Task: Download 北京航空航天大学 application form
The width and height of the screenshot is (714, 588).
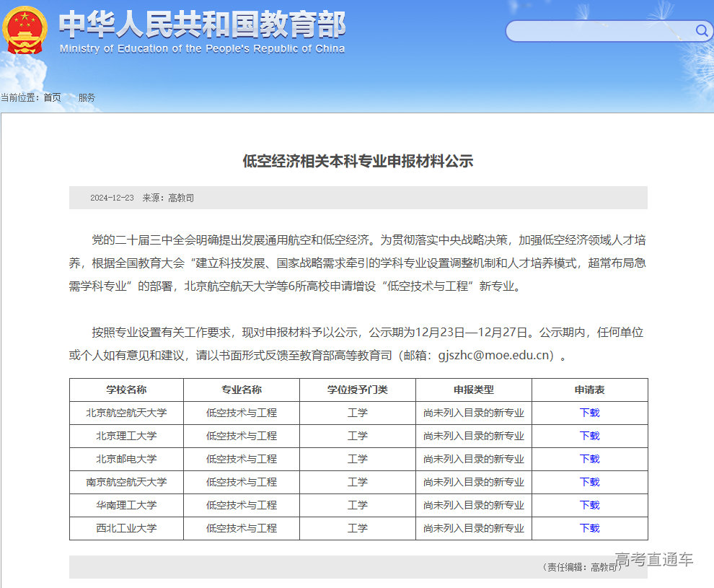Action: 589,413
